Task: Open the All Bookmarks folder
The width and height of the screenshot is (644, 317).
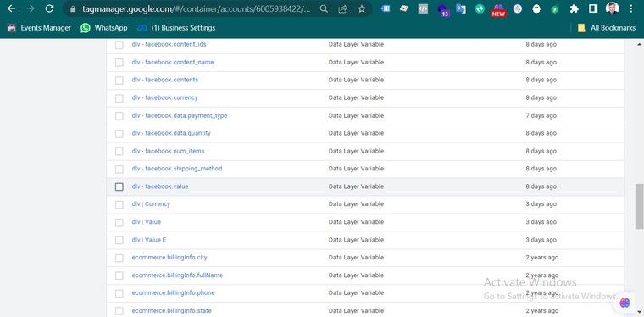Action: point(606,28)
